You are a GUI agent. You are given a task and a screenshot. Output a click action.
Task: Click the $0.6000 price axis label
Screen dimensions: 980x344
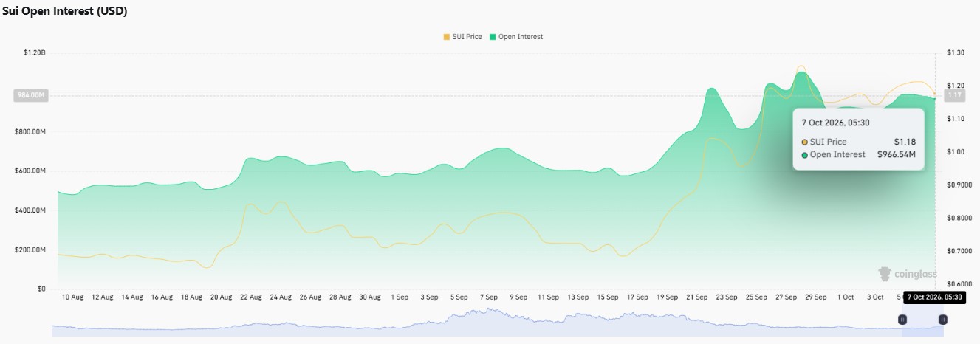click(959, 284)
